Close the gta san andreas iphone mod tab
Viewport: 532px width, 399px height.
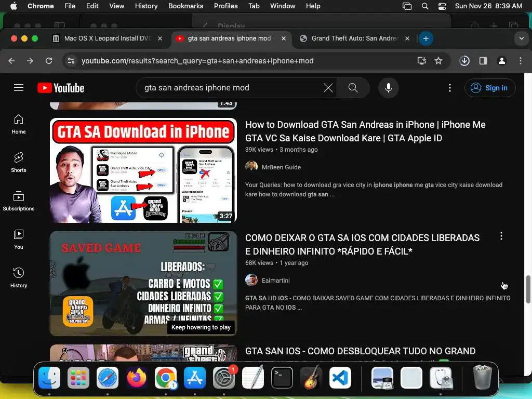click(284, 38)
